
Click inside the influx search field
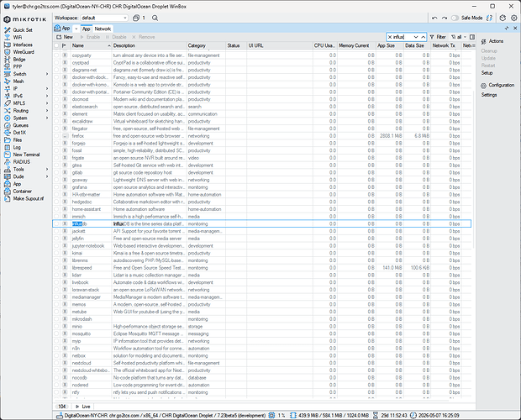[x=403, y=37]
